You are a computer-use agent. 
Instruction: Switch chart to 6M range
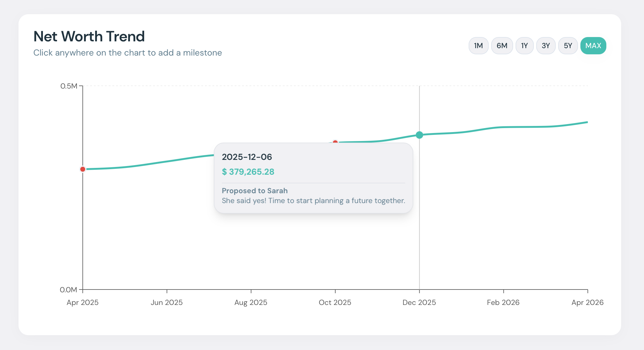(x=502, y=46)
